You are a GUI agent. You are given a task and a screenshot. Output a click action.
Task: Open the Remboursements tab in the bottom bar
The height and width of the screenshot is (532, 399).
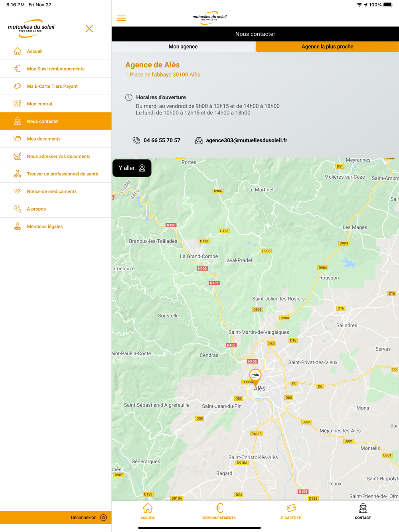pyautogui.click(x=219, y=511)
